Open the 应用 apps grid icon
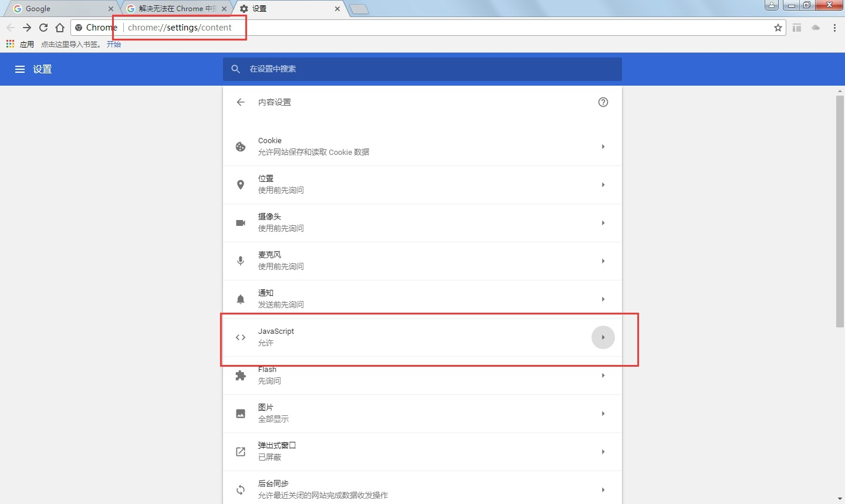Screen dimensions: 845x504 coord(10,44)
